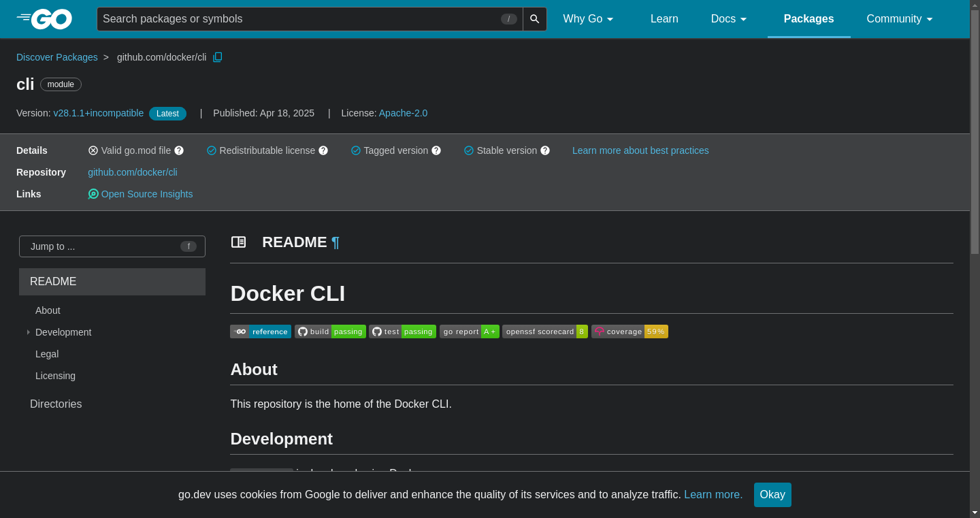Click the Stable version check icon
This screenshot has height=518, width=980.
(x=469, y=150)
